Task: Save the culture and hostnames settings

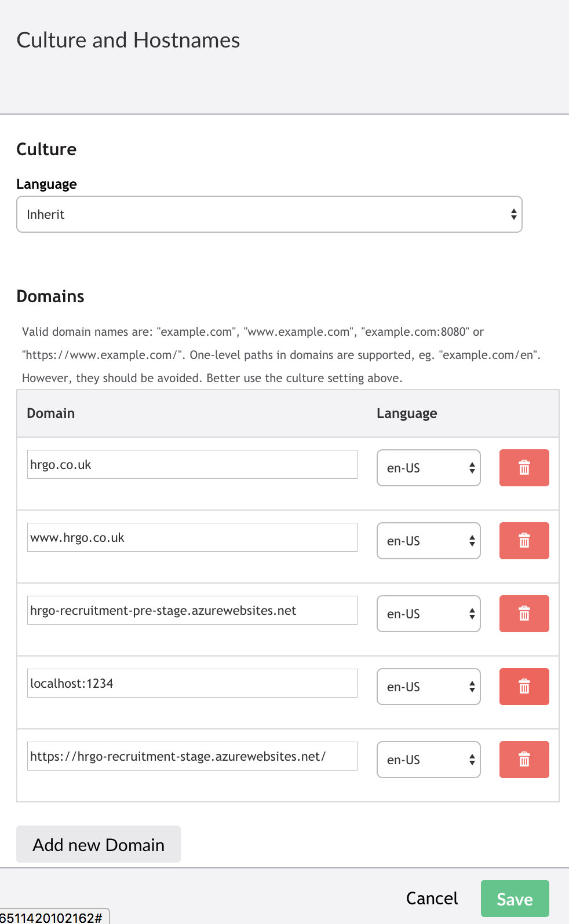Action: (x=515, y=899)
